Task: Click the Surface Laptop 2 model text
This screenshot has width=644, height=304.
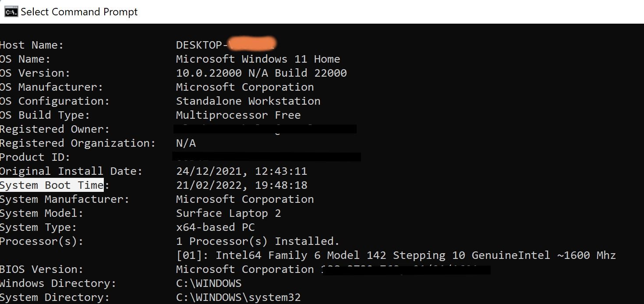Action: click(228, 213)
